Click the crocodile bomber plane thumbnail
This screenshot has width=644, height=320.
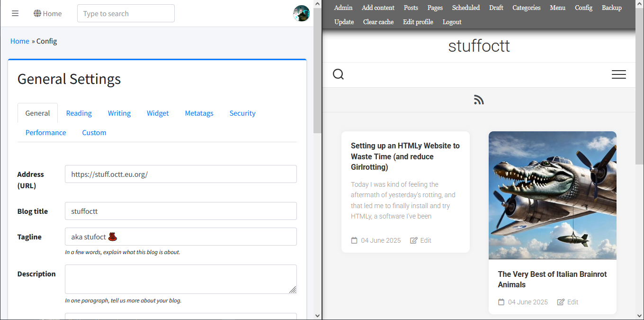[x=552, y=195]
